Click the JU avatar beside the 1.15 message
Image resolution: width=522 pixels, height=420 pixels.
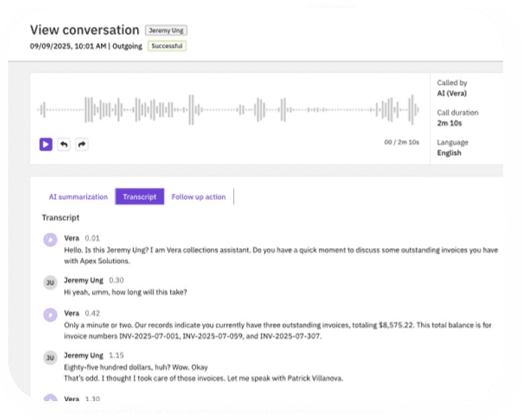[50, 358]
